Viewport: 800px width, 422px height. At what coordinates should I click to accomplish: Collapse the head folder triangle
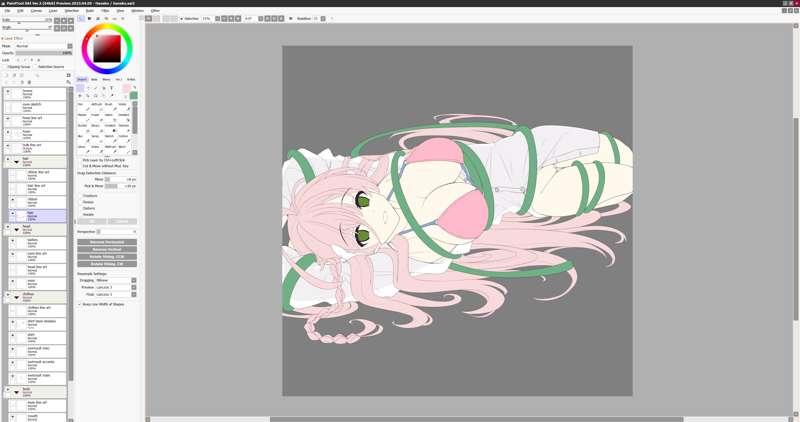(x=16, y=229)
